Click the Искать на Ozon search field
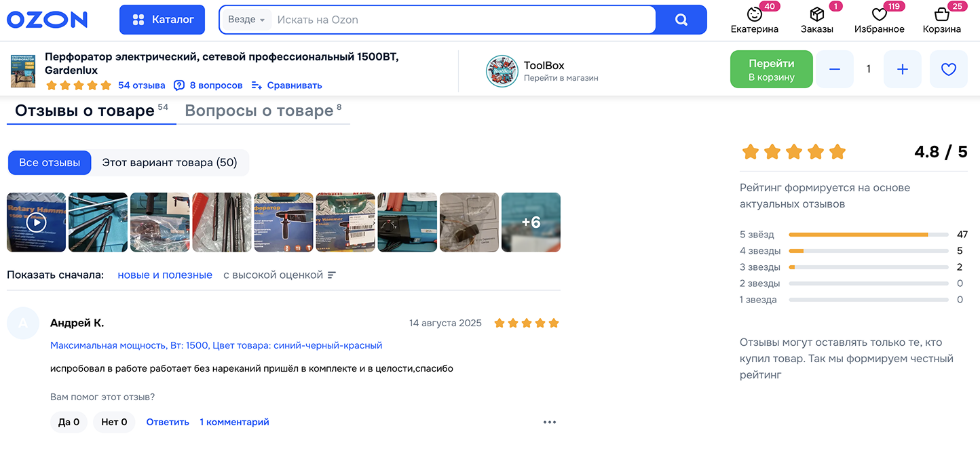This screenshot has width=980, height=451. [465, 20]
